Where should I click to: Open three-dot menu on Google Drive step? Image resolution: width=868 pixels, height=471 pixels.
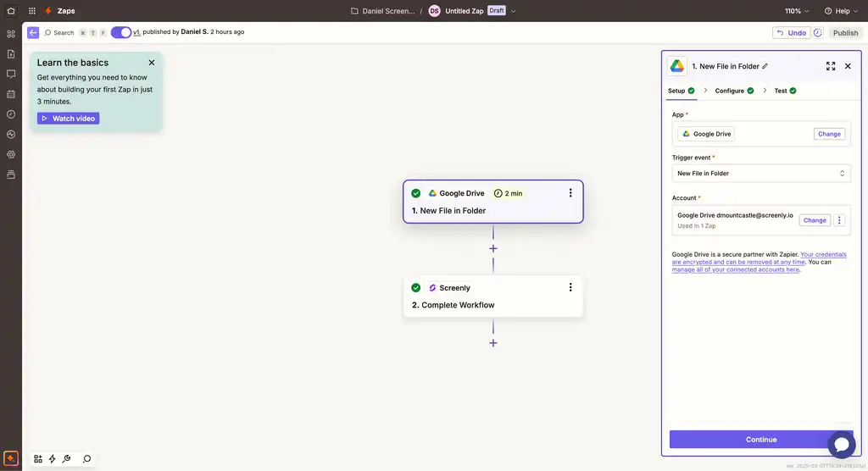click(x=570, y=192)
